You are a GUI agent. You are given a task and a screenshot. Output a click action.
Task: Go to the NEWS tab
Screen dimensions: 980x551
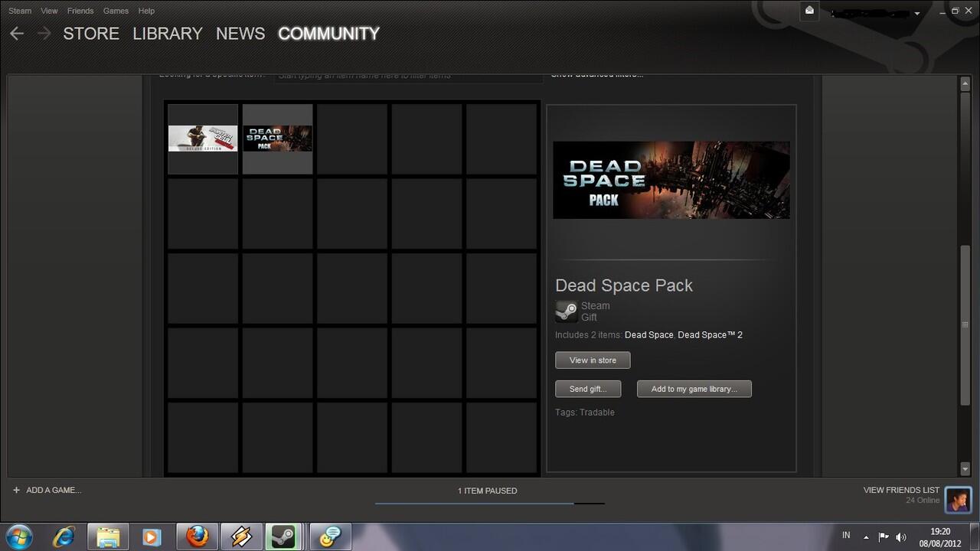coord(240,34)
